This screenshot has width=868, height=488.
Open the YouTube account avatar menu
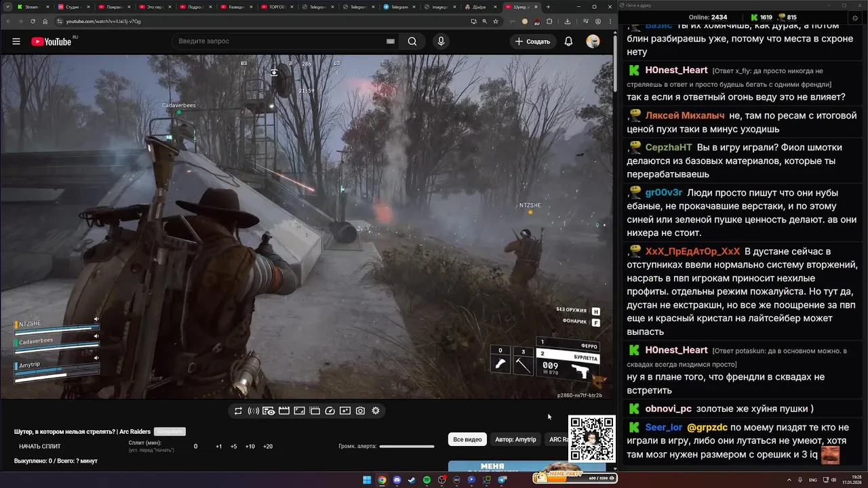(593, 41)
